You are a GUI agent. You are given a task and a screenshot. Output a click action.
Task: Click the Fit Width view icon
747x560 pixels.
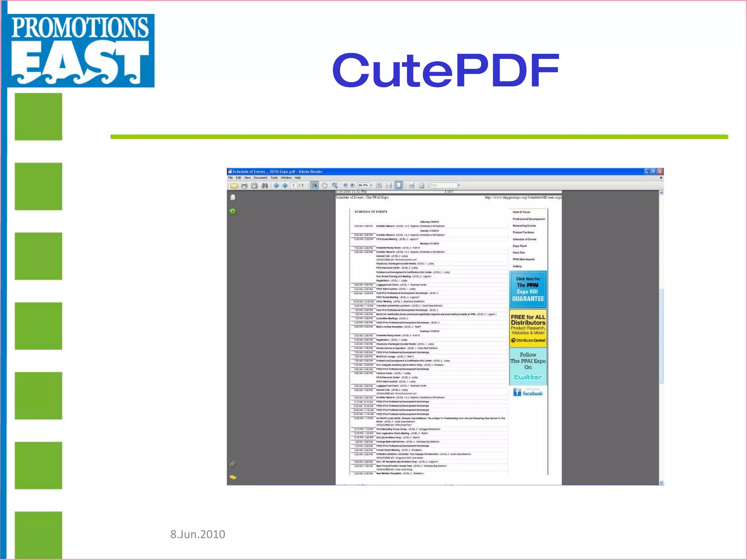[389, 186]
